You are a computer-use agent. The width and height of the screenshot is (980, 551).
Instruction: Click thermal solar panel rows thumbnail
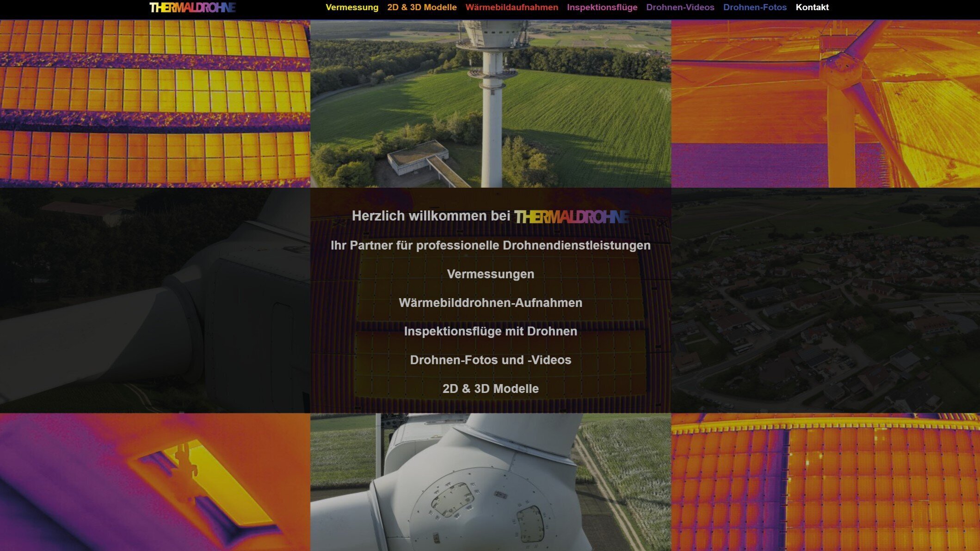tap(155, 104)
